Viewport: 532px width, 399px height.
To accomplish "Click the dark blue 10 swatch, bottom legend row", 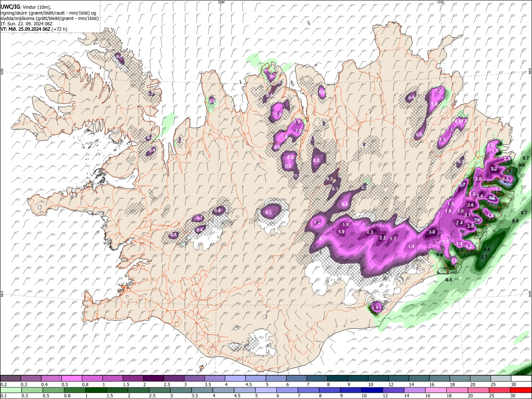I will (372, 390).
